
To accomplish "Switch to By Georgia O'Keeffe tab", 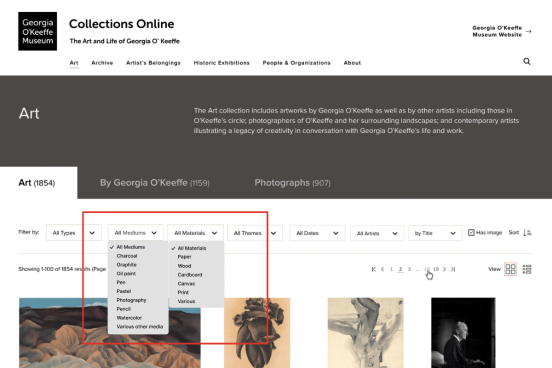I will pyautogui.click(x=155, y=183).
